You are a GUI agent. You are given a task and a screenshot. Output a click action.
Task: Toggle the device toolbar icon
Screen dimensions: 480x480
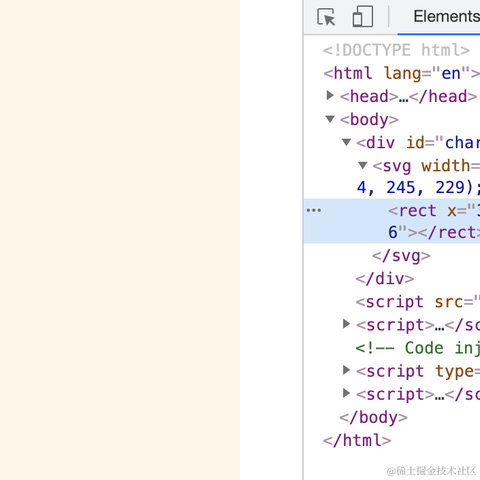coord(363,16)
